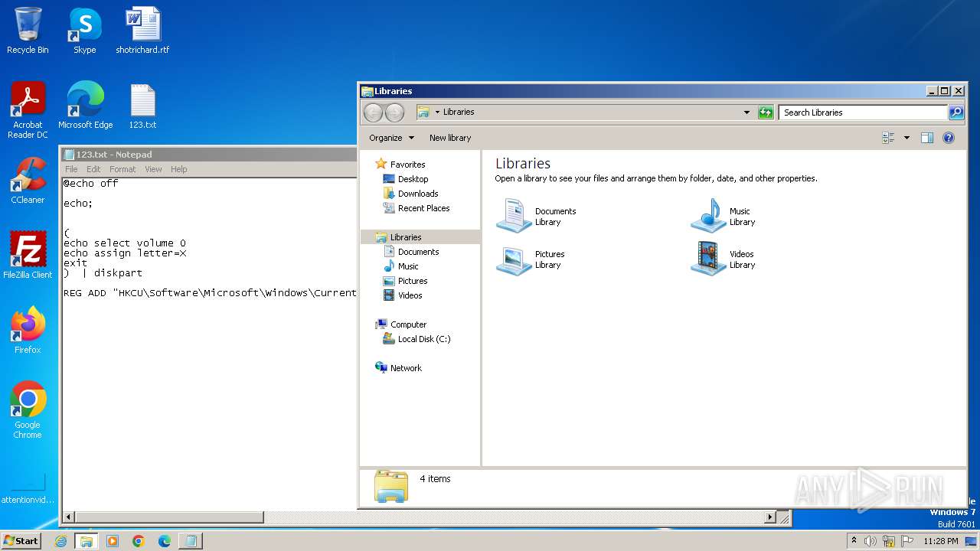Show the preview pane in Libraries
This screenshot has height=551, width=980.
tap(927, 138)
